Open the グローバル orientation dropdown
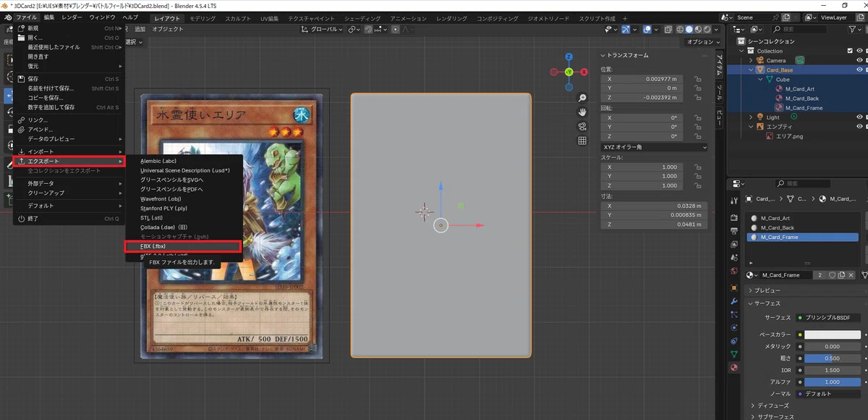The image size is (868, 420). 323,30
